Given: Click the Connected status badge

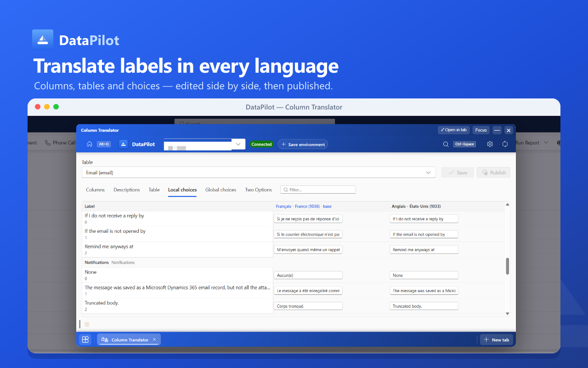Looking at the screenshot, I should (x=261, y=144).
